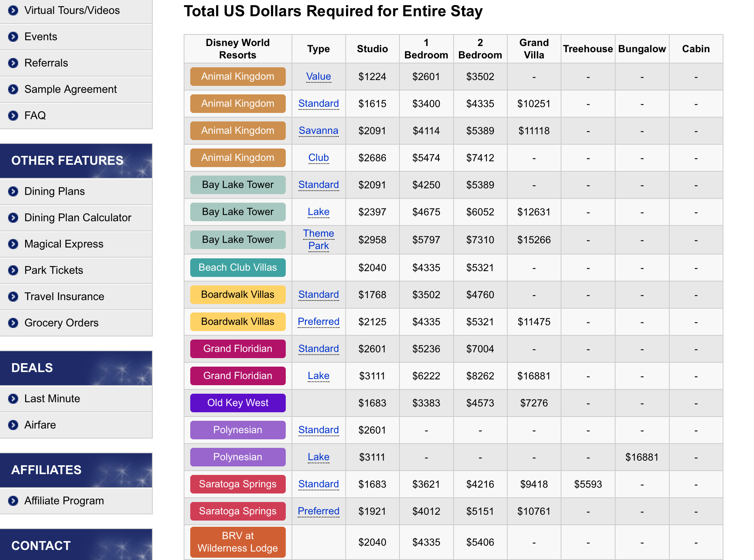754x560 pixels.
Task: Click the arrow icon beside Virtual Tours/Videos
Action: (13, 10)
